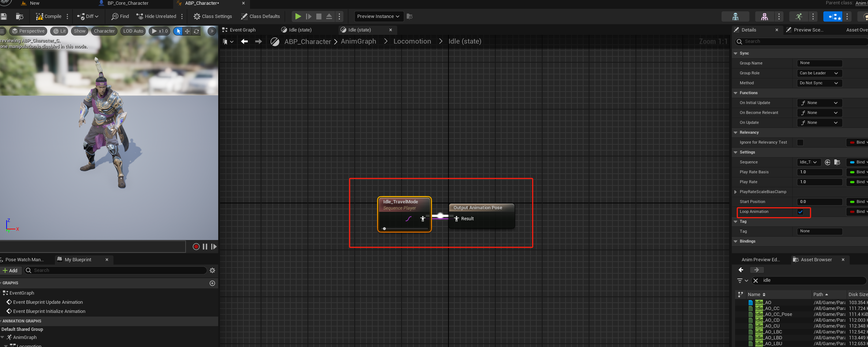Click the AnimGraph breadcrumb
The height and width of the screenshot is (347, 868).
[x=358, y=41]
